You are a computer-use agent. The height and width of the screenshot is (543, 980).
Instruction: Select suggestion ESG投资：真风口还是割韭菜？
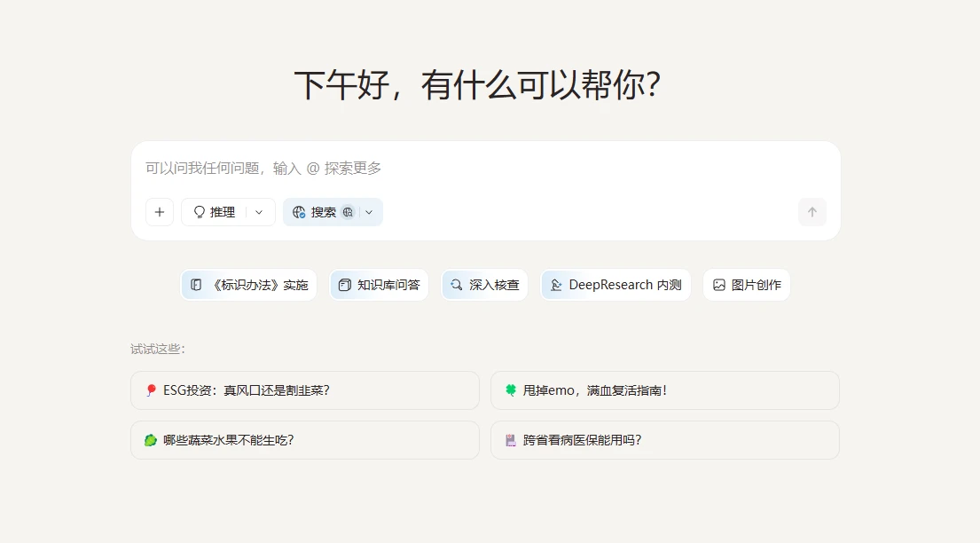304,390
